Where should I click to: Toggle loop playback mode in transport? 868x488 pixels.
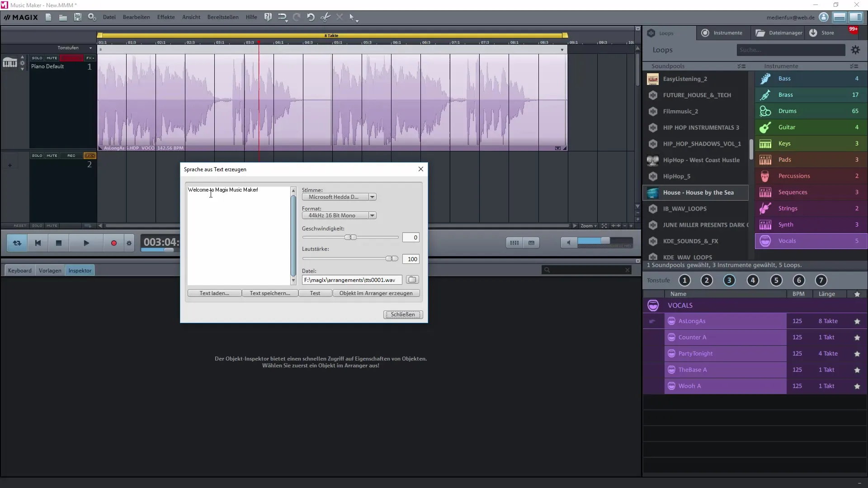[17, 243]
